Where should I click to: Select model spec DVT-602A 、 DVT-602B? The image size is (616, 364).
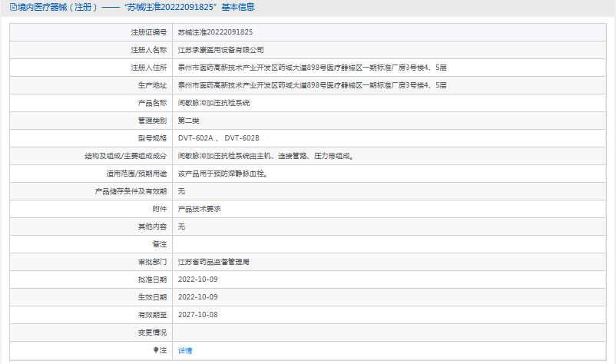[218, 138]
